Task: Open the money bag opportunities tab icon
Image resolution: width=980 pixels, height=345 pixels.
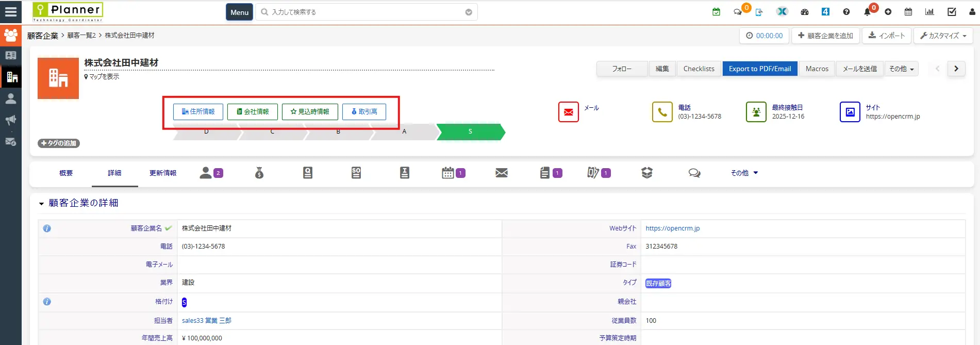Action: point(259,173)
